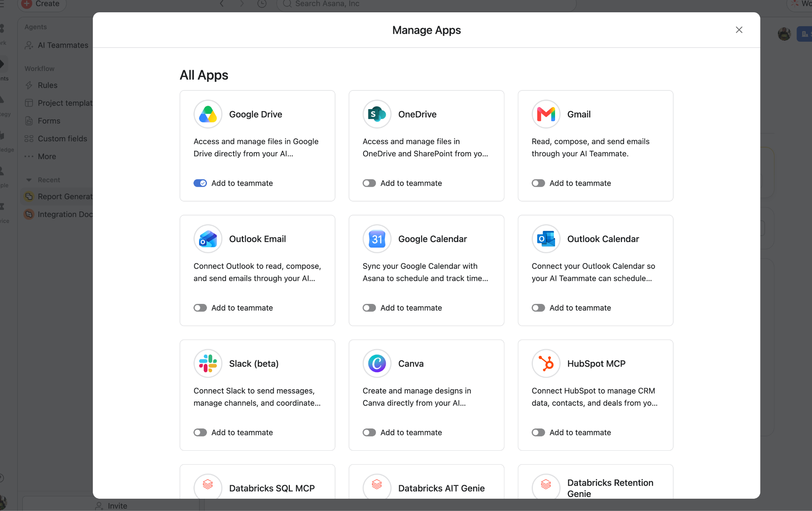This screenshot has width=812, height=511.
Task: Click the Search Asana, Inc field
Action: pos(426,4)
